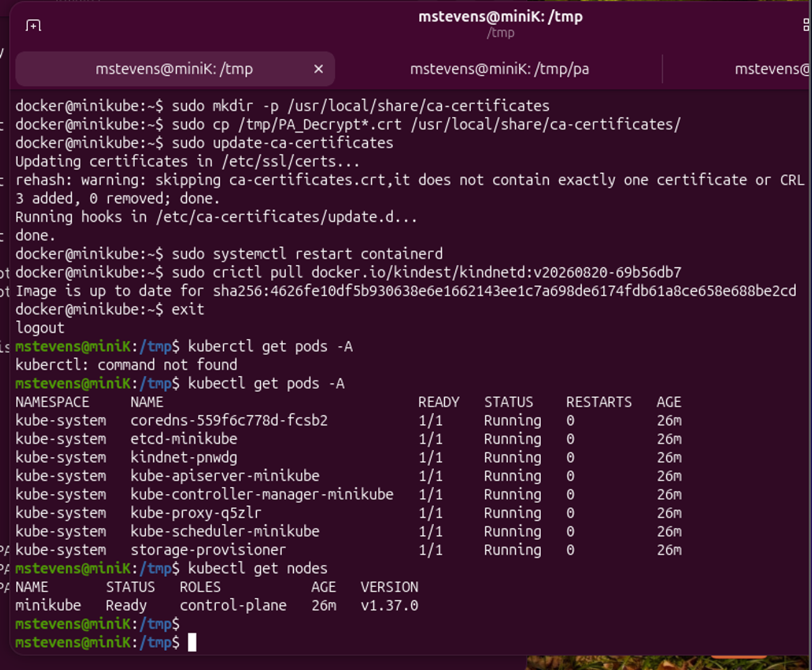Select pod name etcd-minikube
Screen dimensions: 812x670
184,439
